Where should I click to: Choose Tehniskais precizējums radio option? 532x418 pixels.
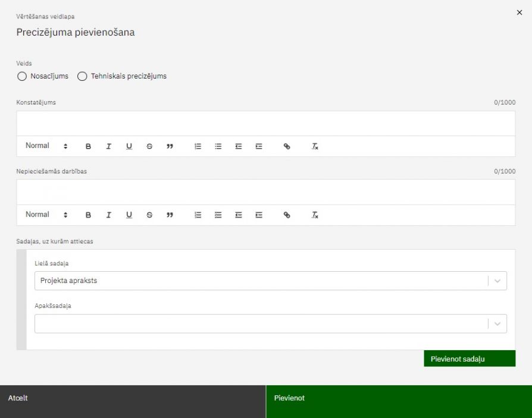pos(82,76)
